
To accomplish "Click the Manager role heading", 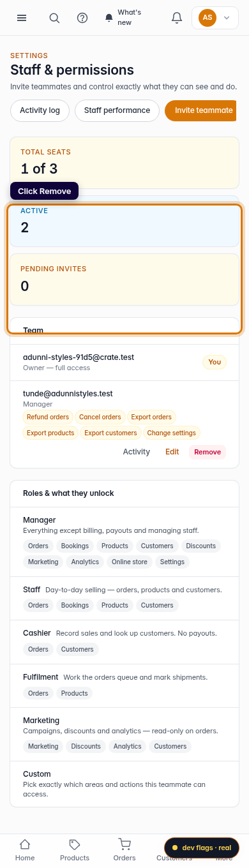I will click(39, 520).
